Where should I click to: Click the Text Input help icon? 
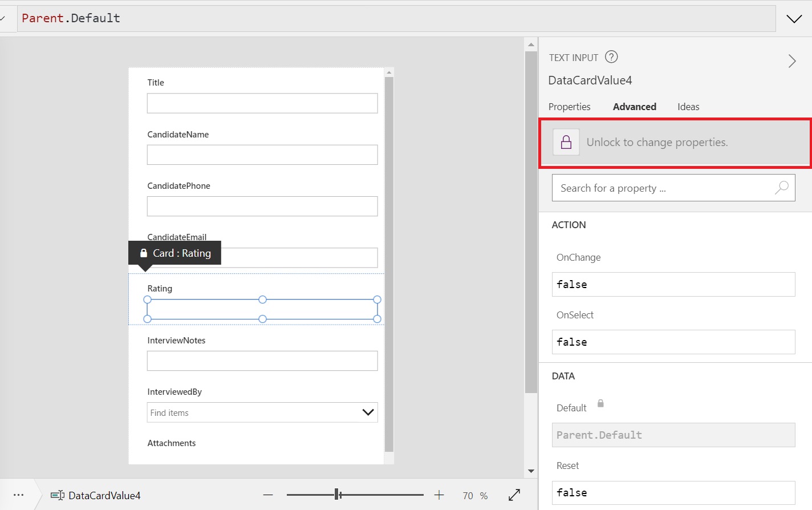coord(611,56)
